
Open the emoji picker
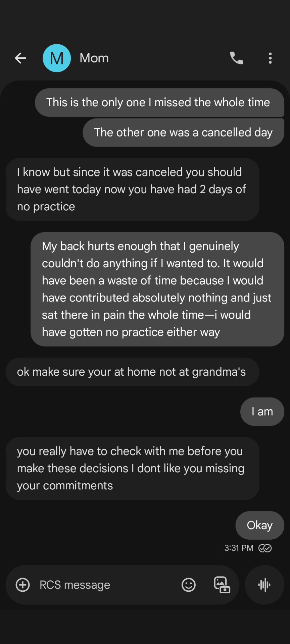pos(189,585)
